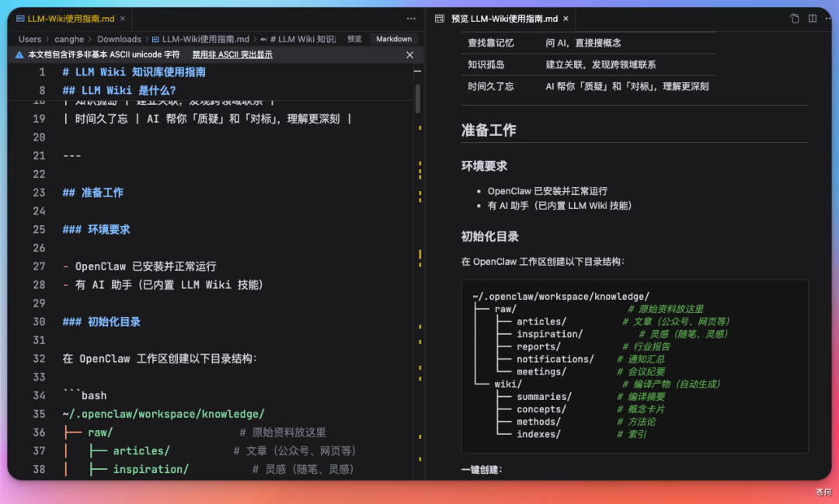Click the heading symbol icon in the breadcrumb
Screen dimensions: 839x504
[264, 39]
